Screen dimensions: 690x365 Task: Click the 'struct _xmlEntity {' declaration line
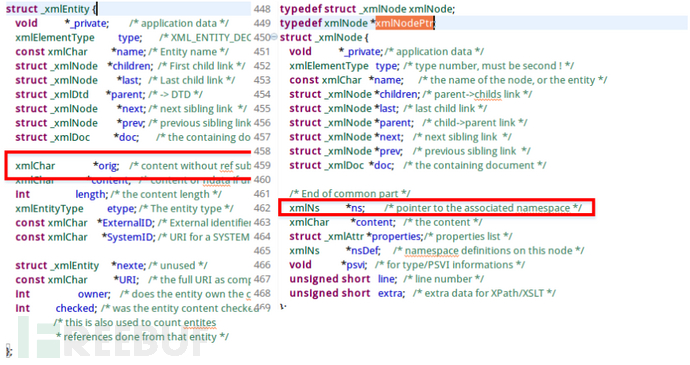tap(51, 9)
